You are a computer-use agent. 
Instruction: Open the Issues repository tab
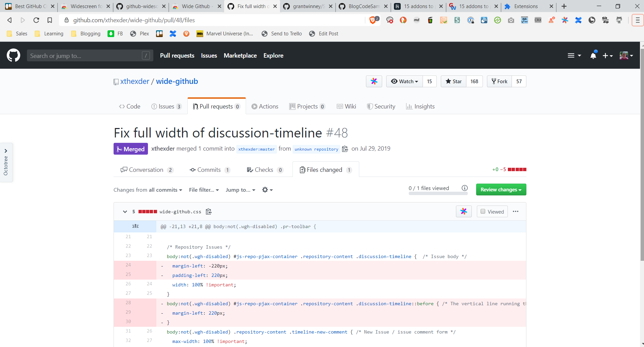click(166, 106)
